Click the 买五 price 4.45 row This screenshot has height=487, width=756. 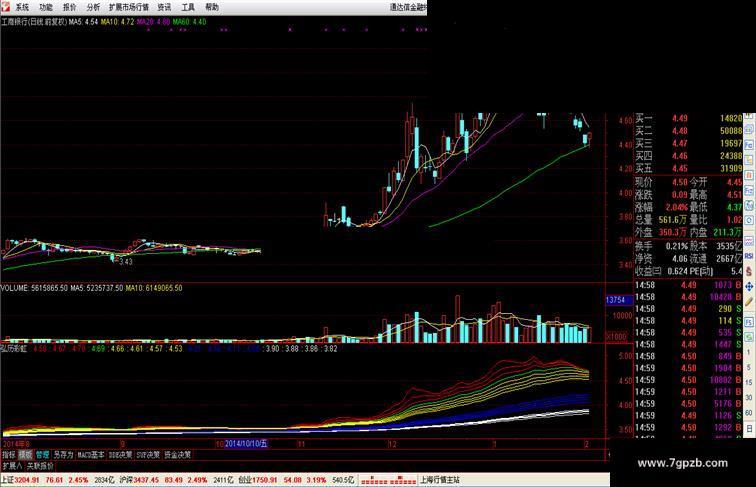tap(688, 168)
